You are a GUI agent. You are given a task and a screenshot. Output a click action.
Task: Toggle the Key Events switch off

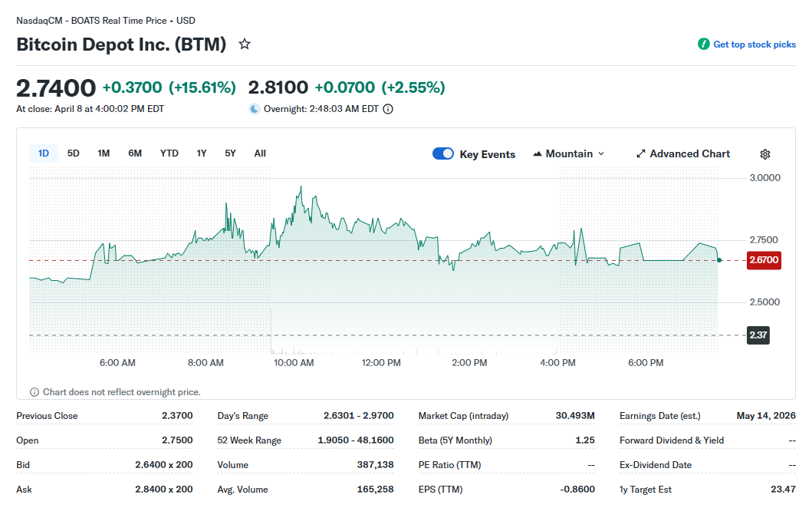tap(443, 154)
